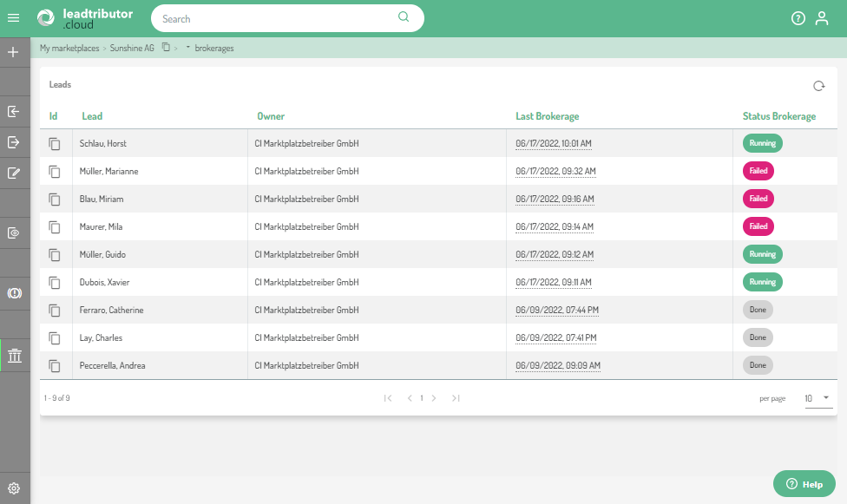The width and height of the screenshot is (847, 504).
Task: Select the edit/compose icon in the sidebar
Action: [x=14, y=173]
